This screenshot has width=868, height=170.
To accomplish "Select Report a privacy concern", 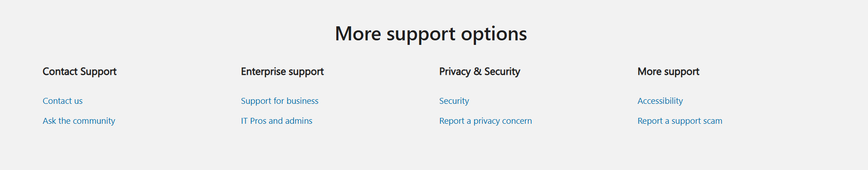I will point(485,121).
